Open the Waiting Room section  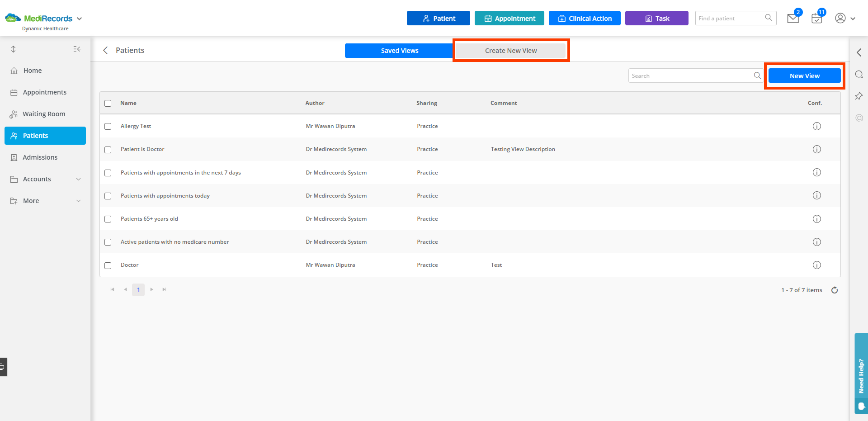click(x=44, y=114)
